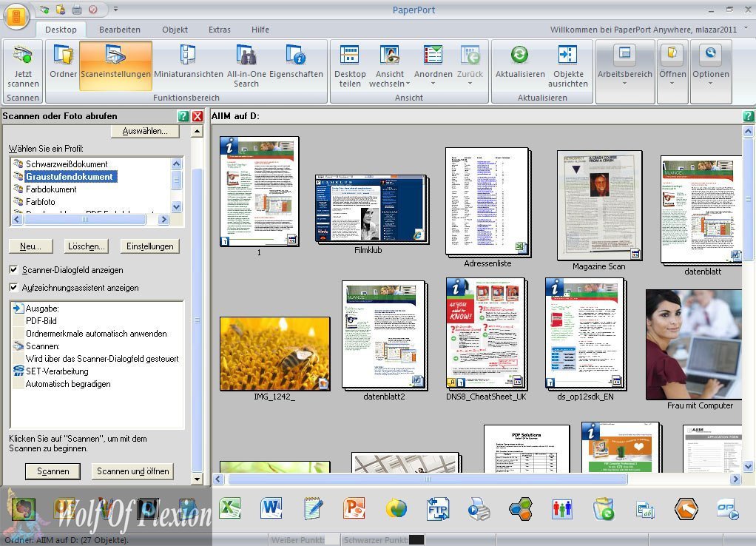Click the globe arrow icon in Send To bar

(396, 508)
